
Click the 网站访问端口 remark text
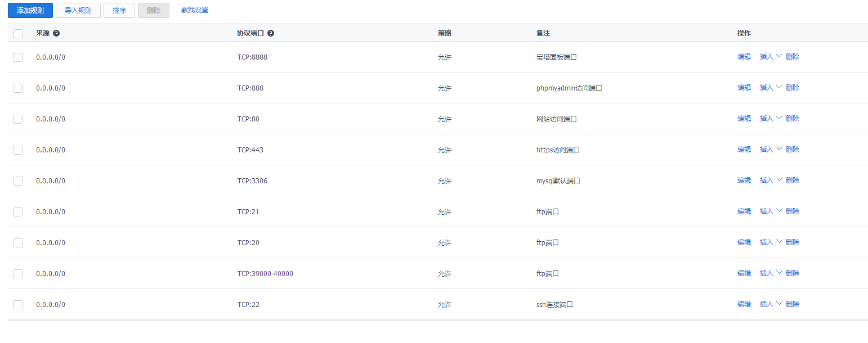point(557,119)
